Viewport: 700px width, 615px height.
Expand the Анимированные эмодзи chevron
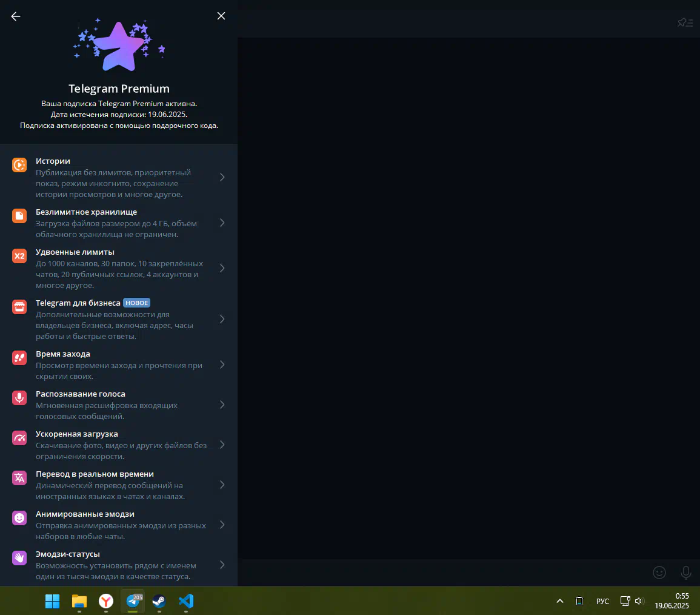pos(222,525)
